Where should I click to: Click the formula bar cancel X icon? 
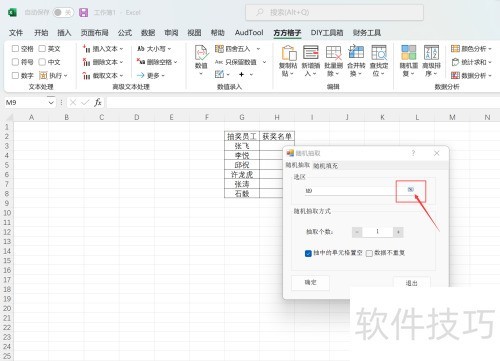click(73, 102)
